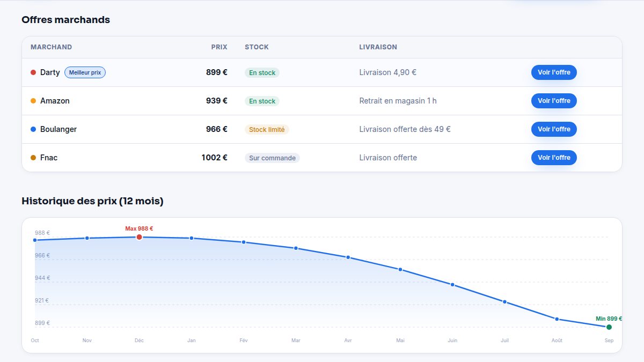Select the Mar data point on chart
The width and height of the screenshot is (644, 362).
coord(296,248)
